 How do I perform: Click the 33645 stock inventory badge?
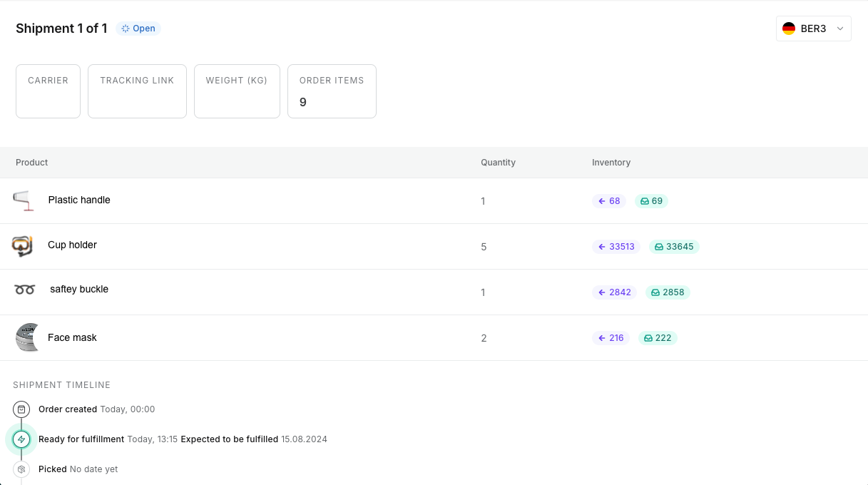(674, 247)
